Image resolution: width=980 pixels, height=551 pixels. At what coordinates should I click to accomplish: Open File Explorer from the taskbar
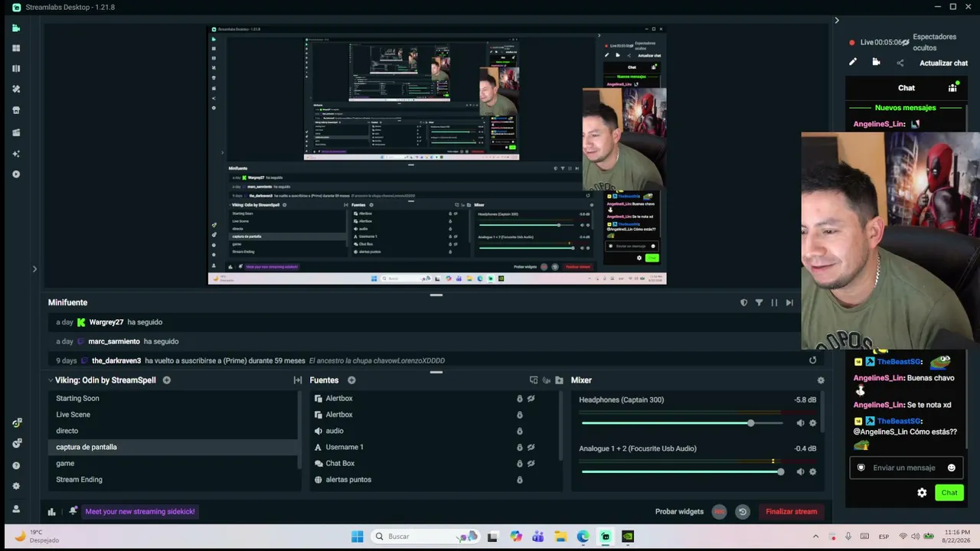(x=560, y=536)
